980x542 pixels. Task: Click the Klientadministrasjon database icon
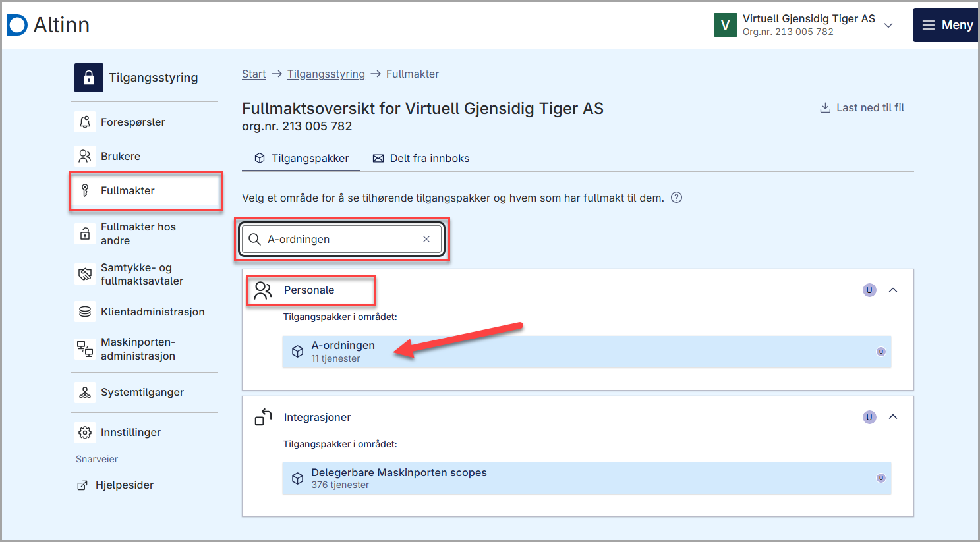tap(85, 312)
